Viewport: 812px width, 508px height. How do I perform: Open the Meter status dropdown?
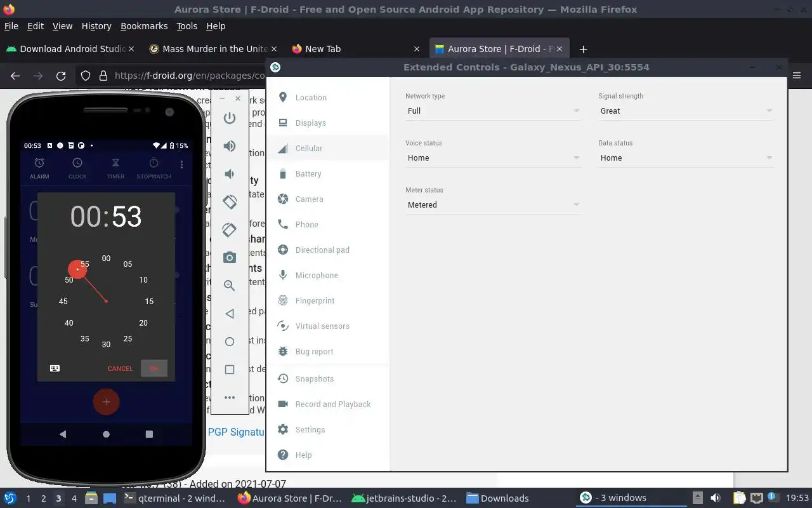pos(493,205)
